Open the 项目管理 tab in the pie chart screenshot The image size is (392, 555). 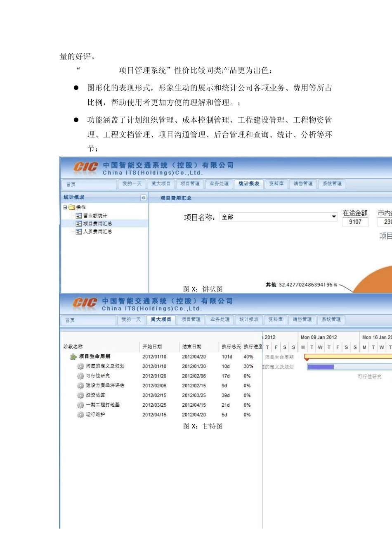click(190, 184)
